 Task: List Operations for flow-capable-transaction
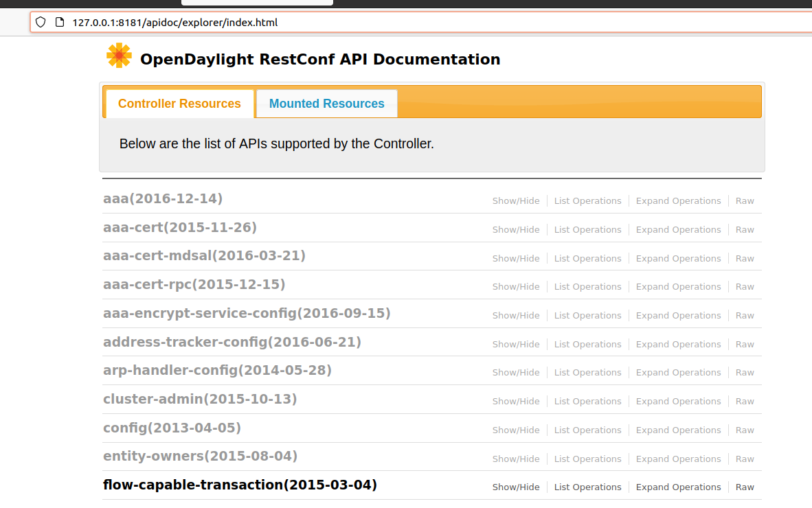point(588,487)
